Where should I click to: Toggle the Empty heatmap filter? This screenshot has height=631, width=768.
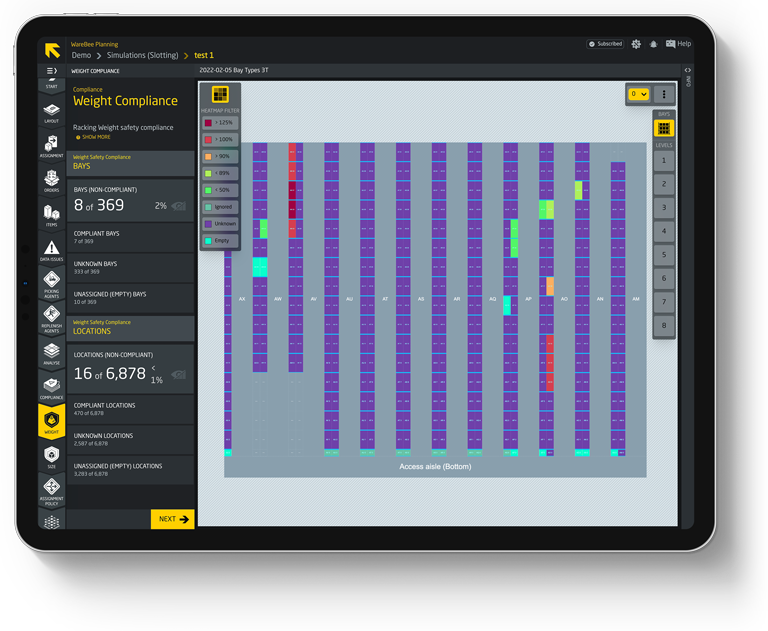pos(220,241)
